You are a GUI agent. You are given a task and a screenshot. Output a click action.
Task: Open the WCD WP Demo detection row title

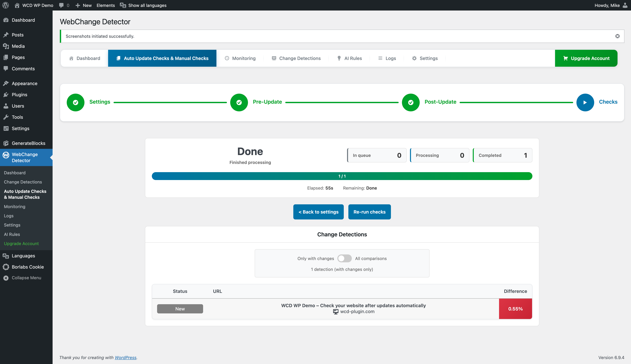click(x=353, y=306)
